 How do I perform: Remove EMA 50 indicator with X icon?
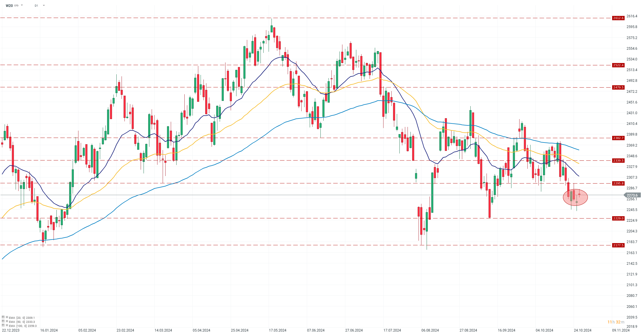7,321
